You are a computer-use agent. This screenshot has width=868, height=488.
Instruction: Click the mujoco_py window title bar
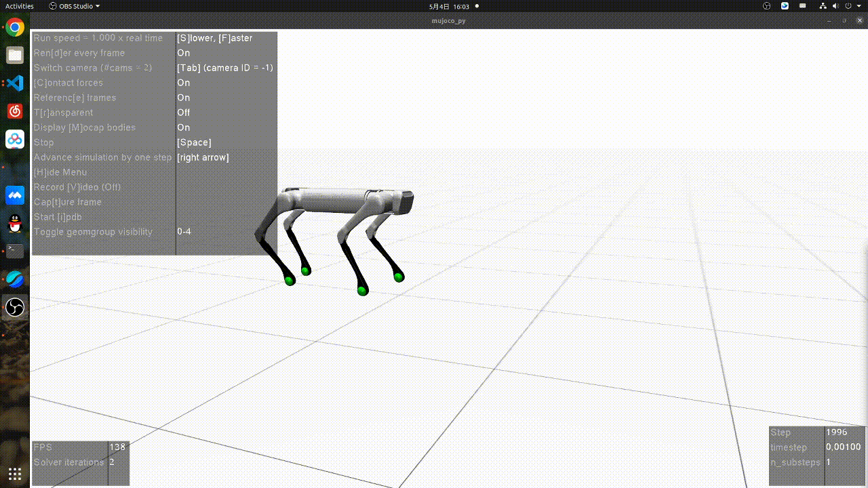448,20
